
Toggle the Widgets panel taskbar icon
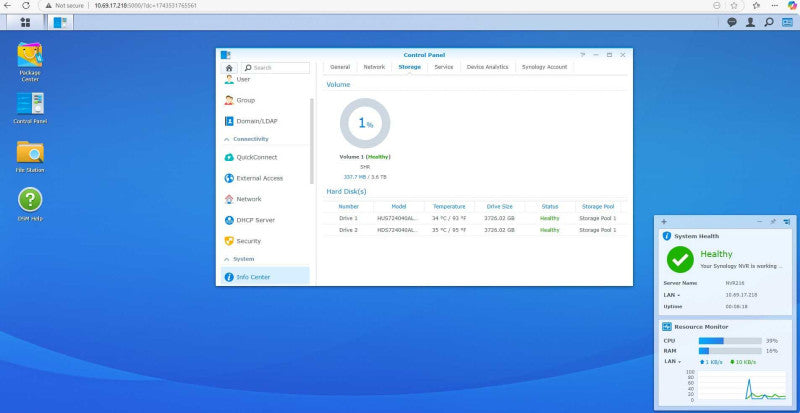pyautogui.click(x=787, y=22)
